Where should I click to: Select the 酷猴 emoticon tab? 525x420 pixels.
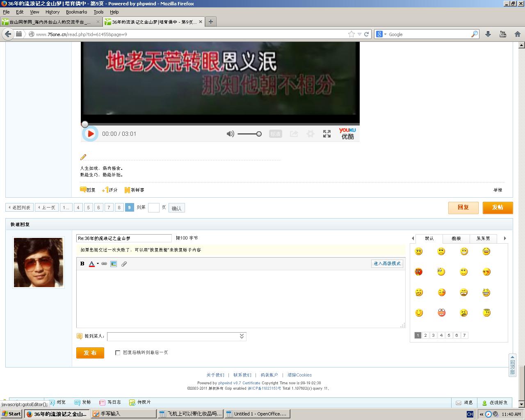point(456,238)
